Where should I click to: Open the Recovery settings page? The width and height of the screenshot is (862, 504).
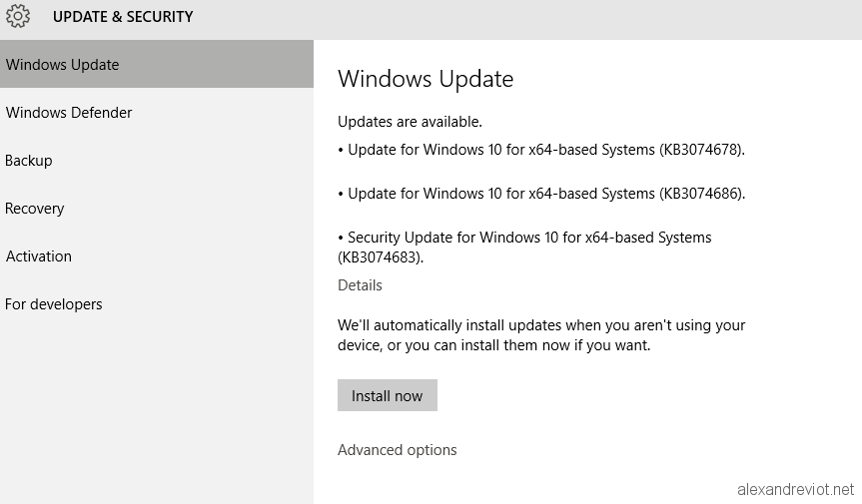[157, 209]
